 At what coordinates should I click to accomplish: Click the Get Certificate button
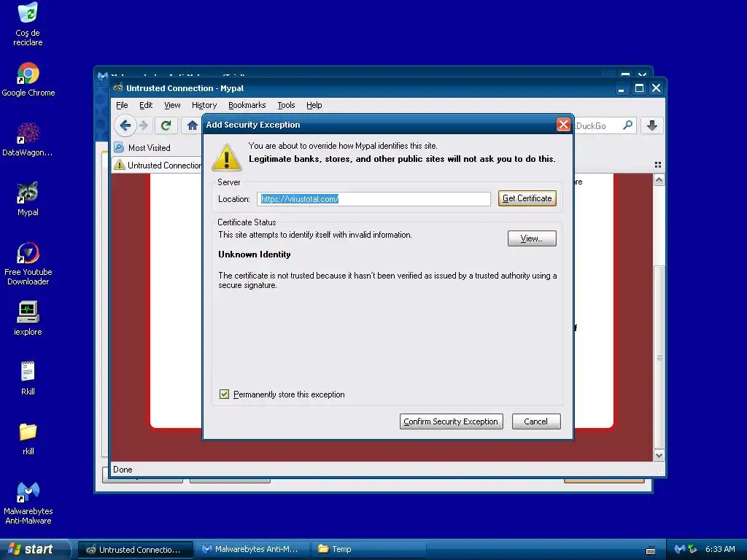527,198
